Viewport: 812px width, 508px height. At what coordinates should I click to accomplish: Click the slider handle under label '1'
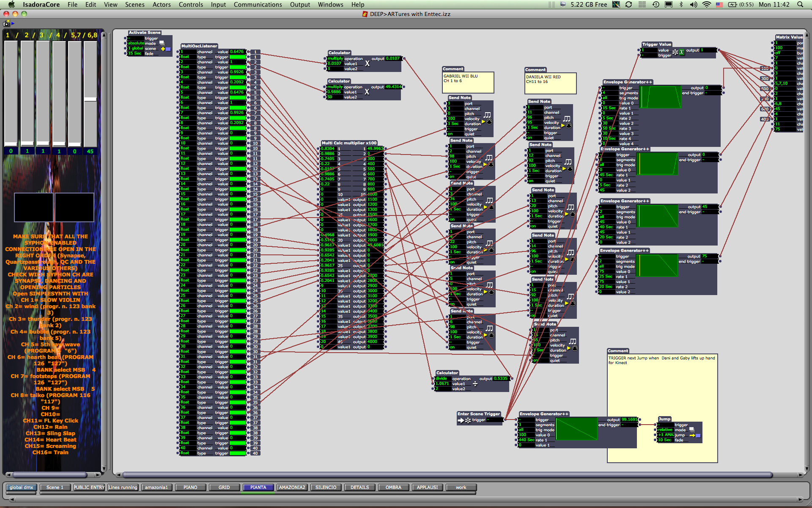(11, 144)
